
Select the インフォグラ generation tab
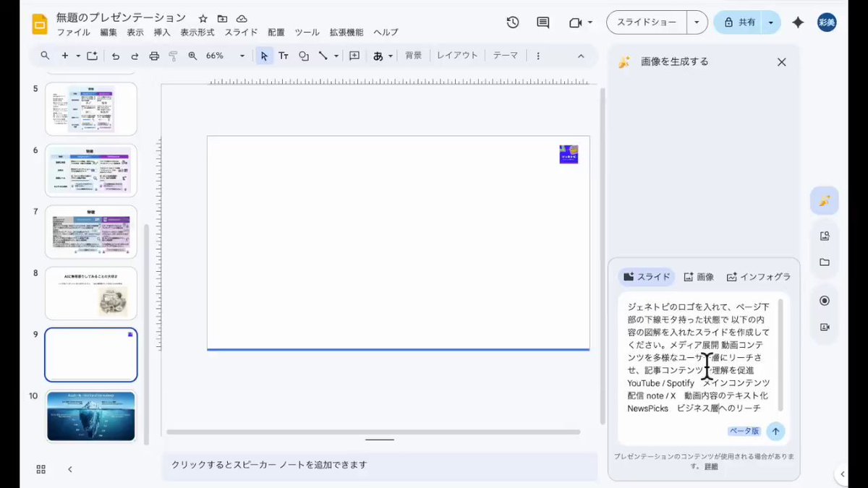[x=758, y=277]
